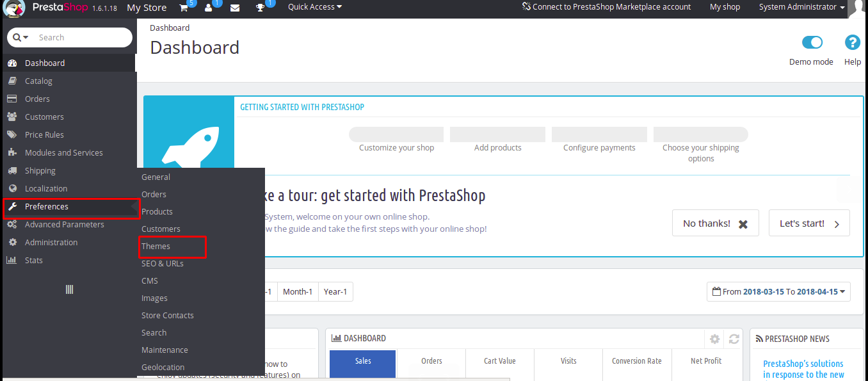Click the Advanced Parameters gears icon

12,224
